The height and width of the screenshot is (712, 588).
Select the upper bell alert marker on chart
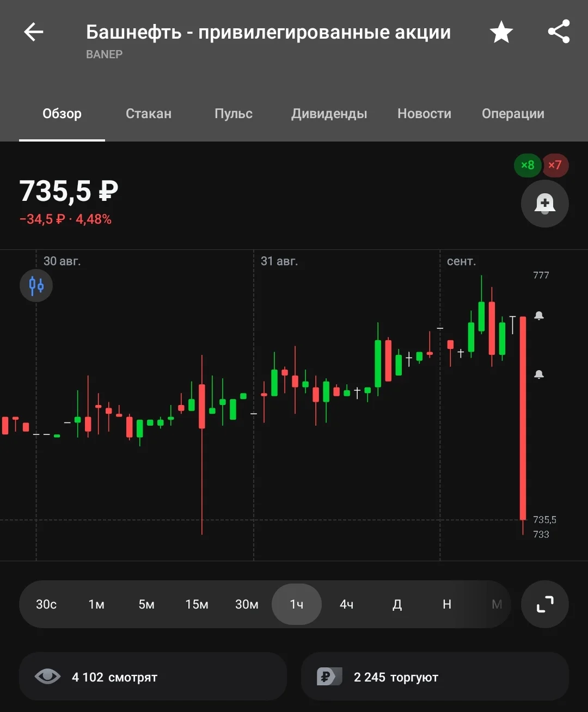(x=539, y=316)
